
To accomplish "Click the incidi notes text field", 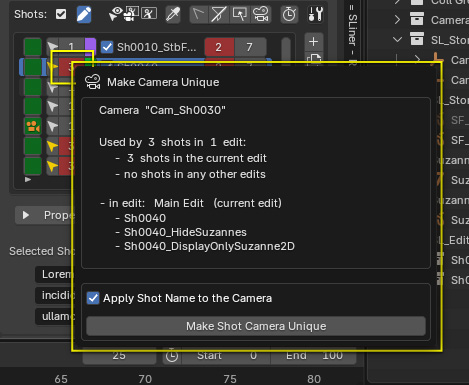I will pyautogui.click(x=55, y=295).
